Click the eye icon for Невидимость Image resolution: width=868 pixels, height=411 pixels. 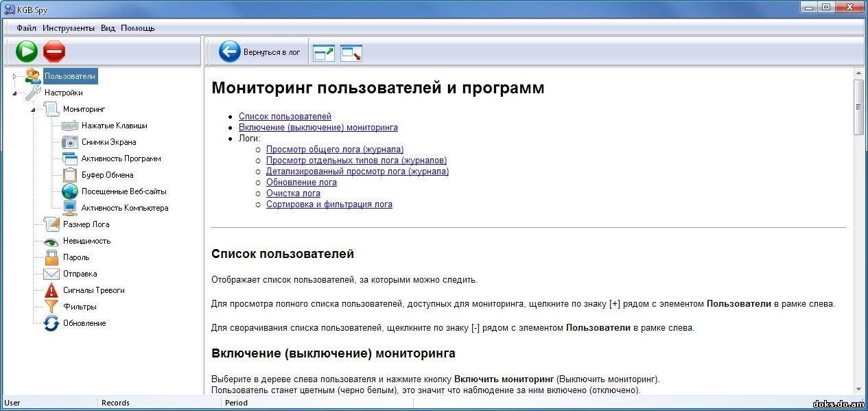pos(51,242)
